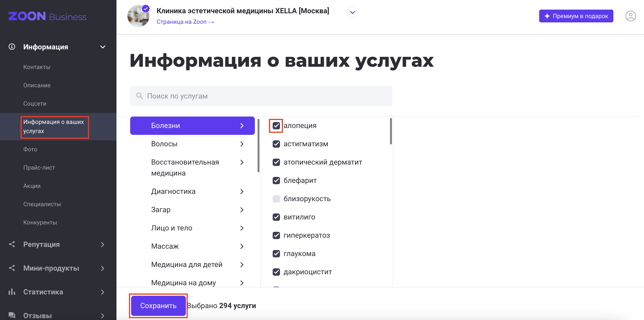Click the Отзывы sidebar label
The height and width of the screenshot is (320, 644).
(37, 316)
